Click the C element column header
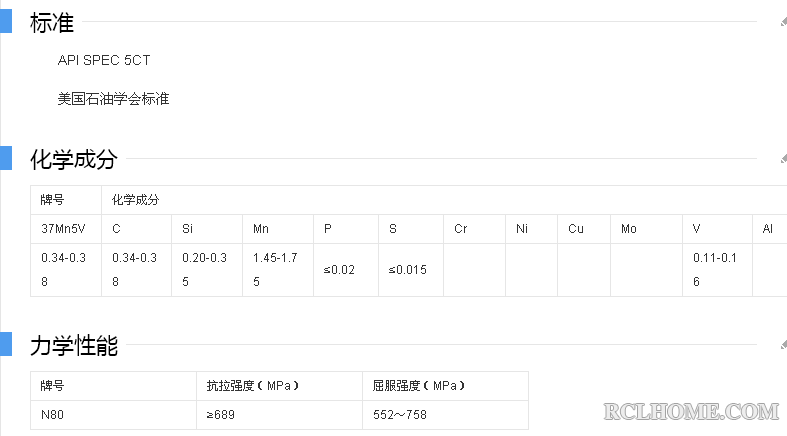Image resolution: width=787 pixels, height=436 pixels. [137, 229]
